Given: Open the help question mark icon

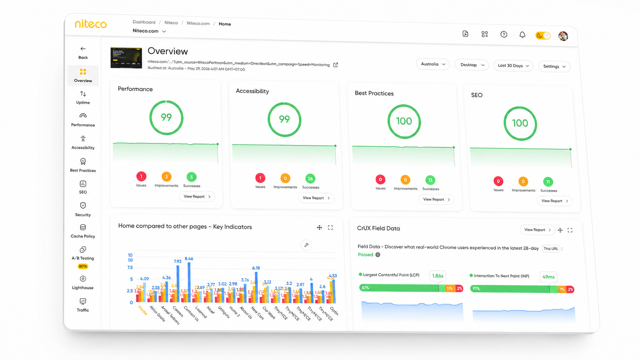Looking at the screenshot, I should tap(504, 35).
